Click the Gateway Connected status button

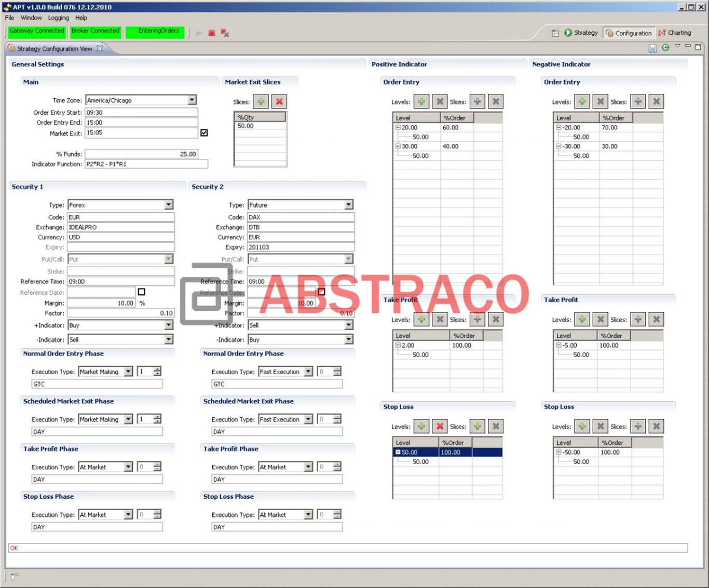[36, 31]
